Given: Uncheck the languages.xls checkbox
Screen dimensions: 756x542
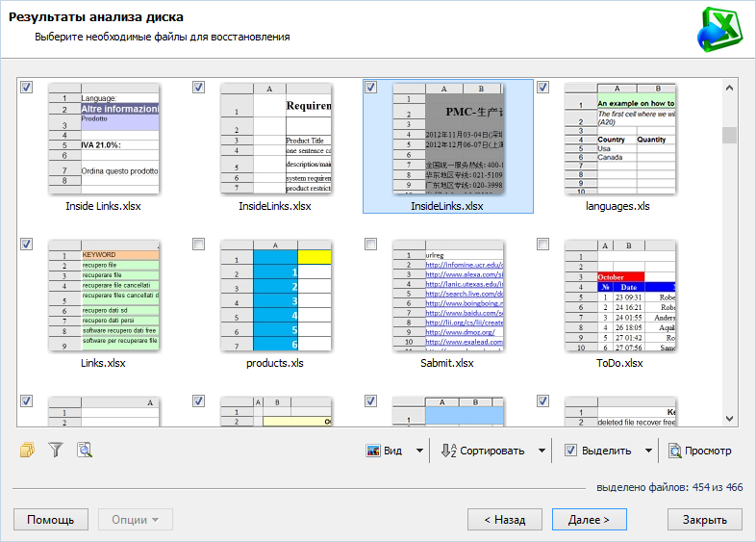Looking at the screenshot, I should point(542,88).
